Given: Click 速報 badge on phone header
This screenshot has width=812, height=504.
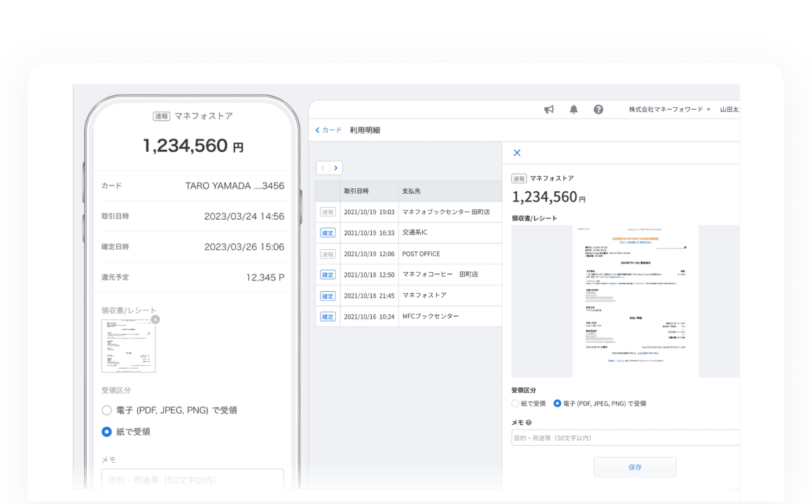Looking at the screenshot, I should pyautogui.click(x=162, y=116).
